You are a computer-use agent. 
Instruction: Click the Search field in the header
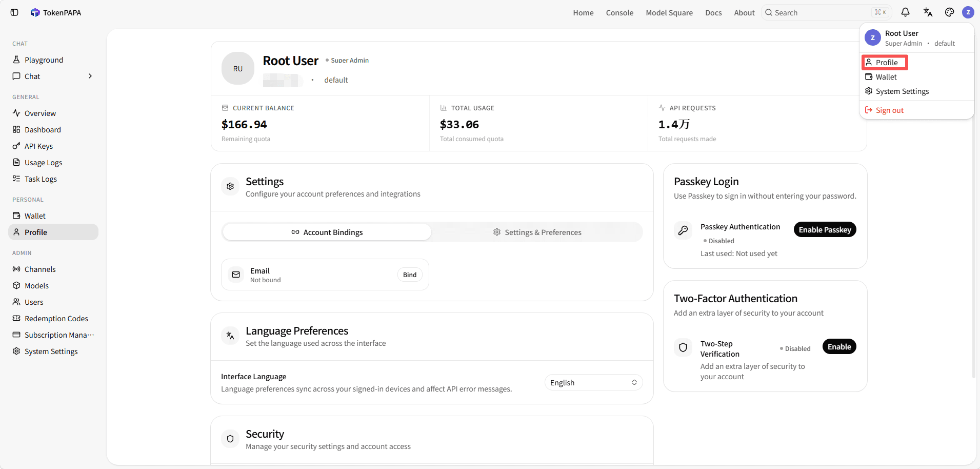[x=827, y=12]
